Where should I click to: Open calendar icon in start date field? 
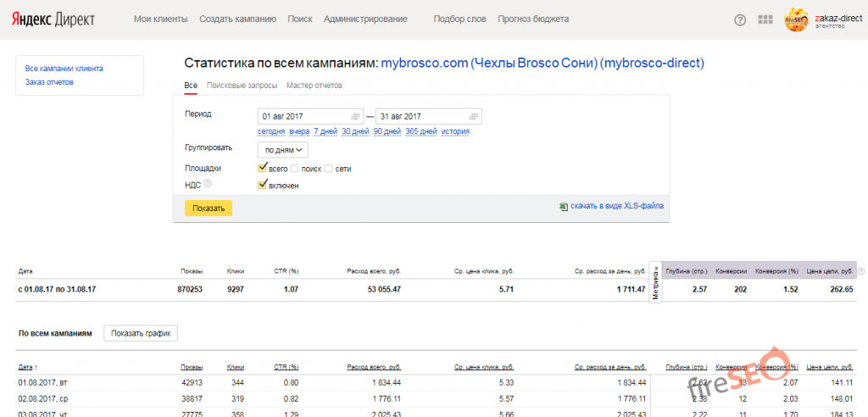[357, 116]
